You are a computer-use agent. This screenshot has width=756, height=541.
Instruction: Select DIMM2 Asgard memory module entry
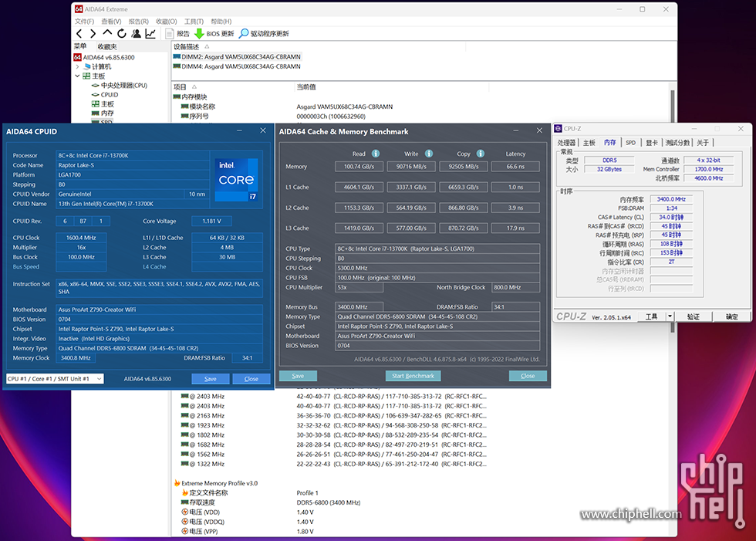(237, 56)
